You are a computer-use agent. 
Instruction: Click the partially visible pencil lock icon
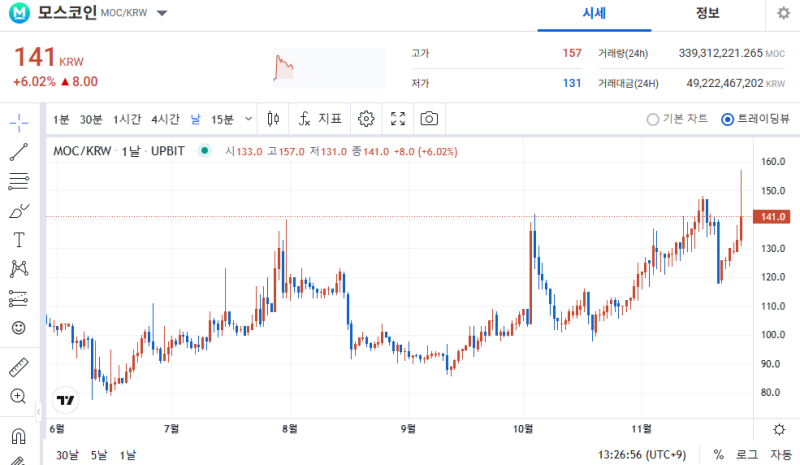(x=18, y=460)
